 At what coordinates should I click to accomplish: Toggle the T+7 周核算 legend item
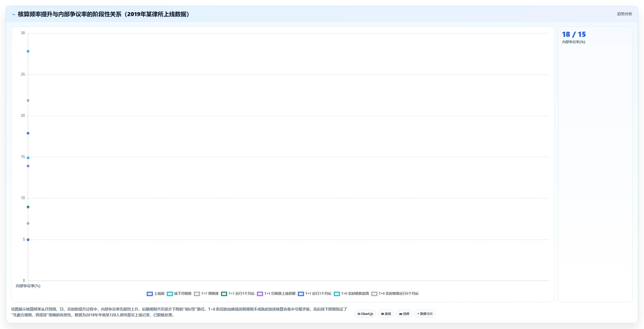click(x=206, y=294)
